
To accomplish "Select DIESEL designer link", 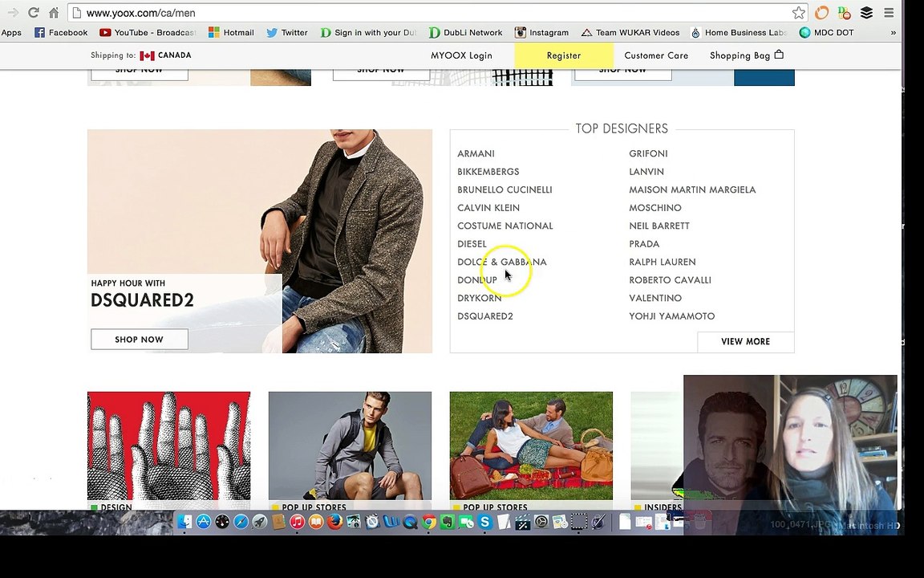I will tap(472, 243).
